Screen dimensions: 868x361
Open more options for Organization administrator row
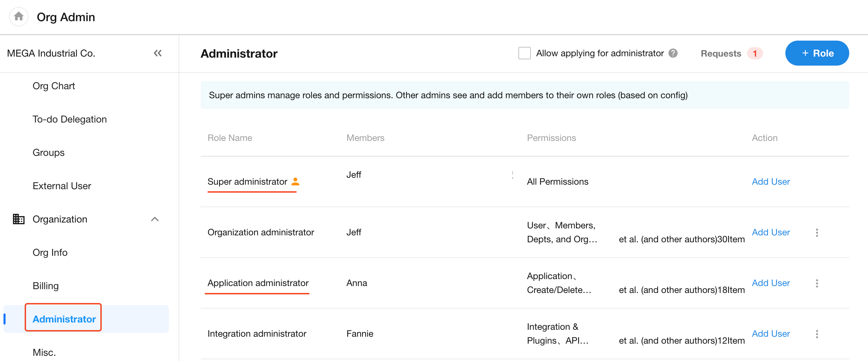[x=817, y=233]
